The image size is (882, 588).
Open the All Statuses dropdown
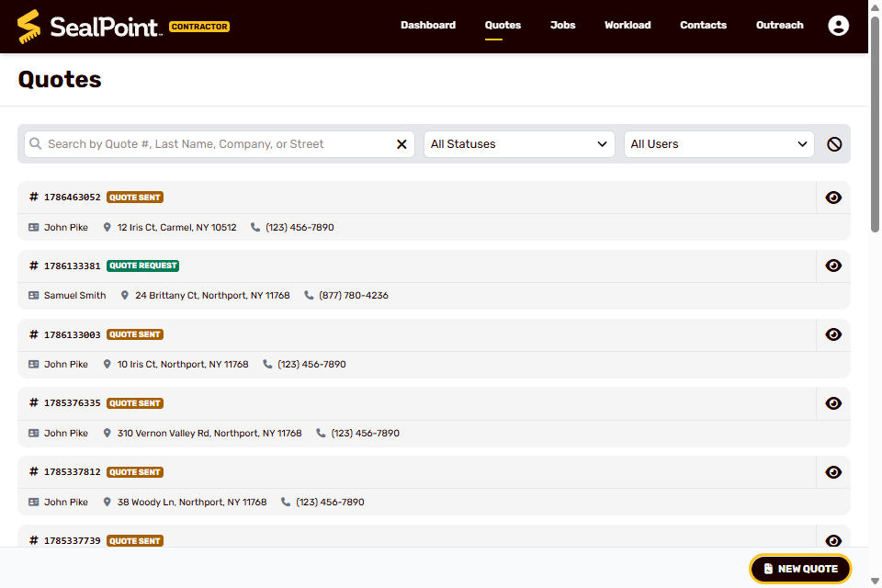pyautogui.click(x=519, y=144)
